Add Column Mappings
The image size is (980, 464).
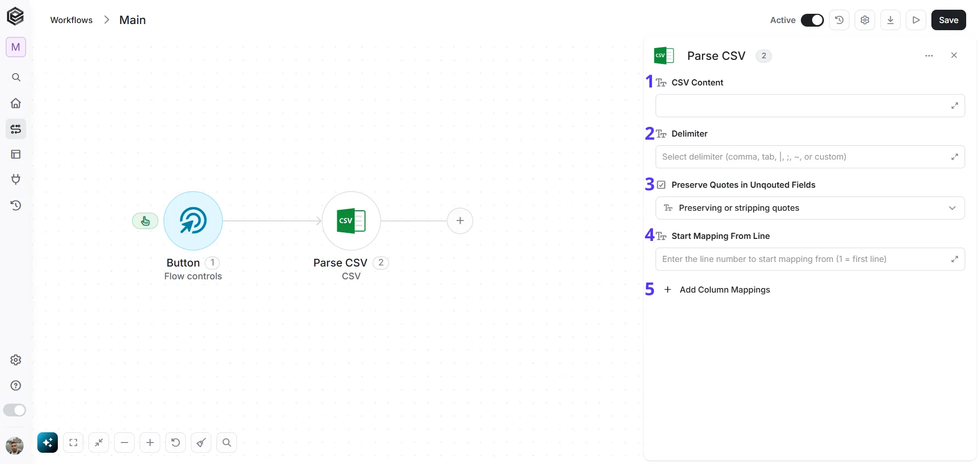point(716,290)
